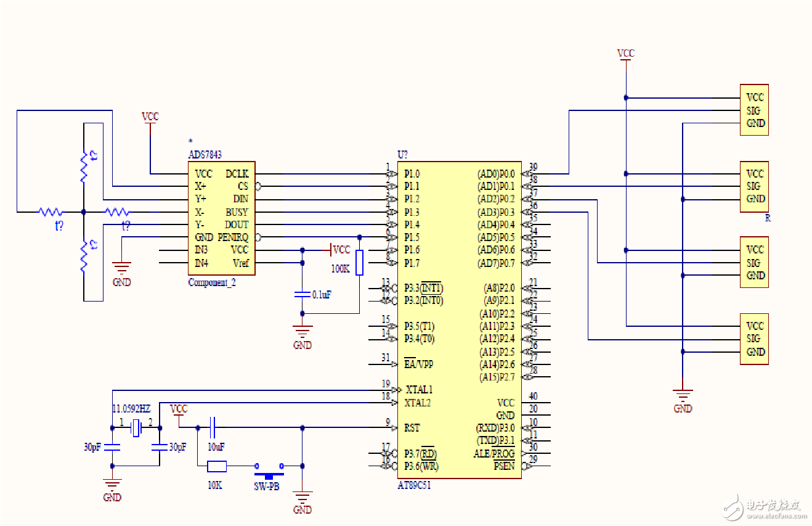
Task: Select the PSEN pin name
Action: pos(504,466)
